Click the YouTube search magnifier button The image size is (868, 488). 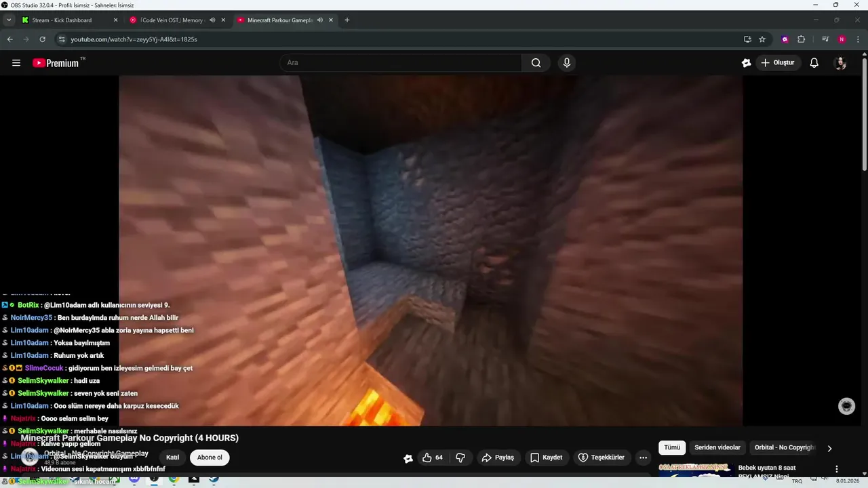tap(536, 63)
